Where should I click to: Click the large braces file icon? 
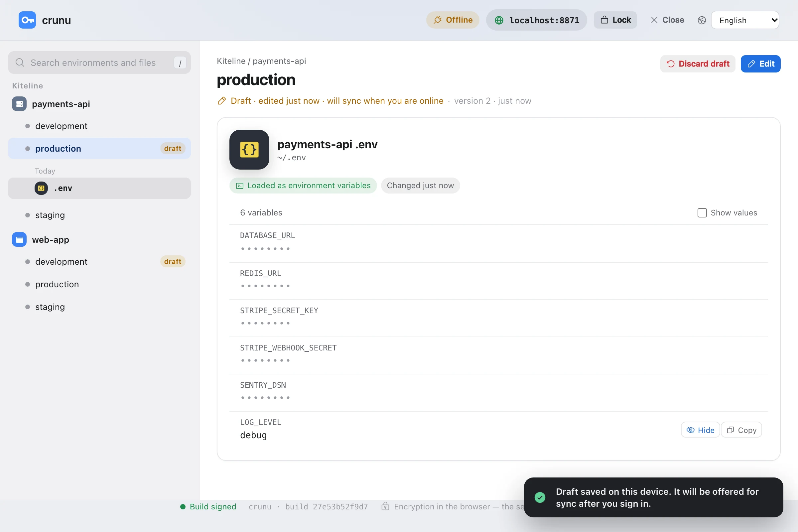tap(249, 150)
